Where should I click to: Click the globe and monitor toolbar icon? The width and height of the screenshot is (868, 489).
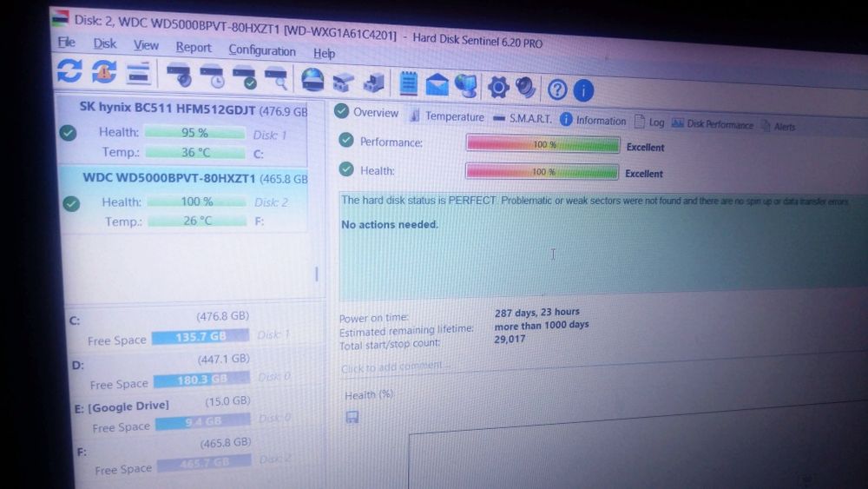tap(465, 86)
